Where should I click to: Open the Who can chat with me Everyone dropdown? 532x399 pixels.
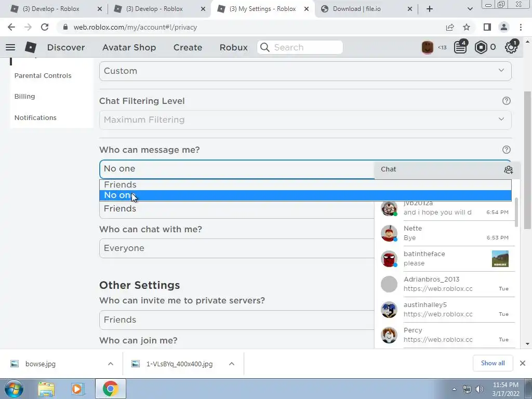click(x=237, y=248)
